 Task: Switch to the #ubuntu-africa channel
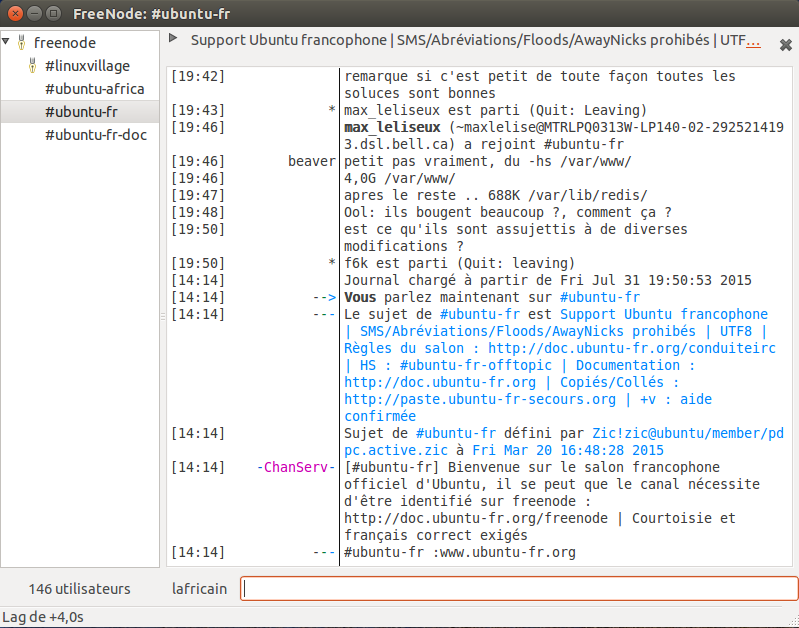94,89
